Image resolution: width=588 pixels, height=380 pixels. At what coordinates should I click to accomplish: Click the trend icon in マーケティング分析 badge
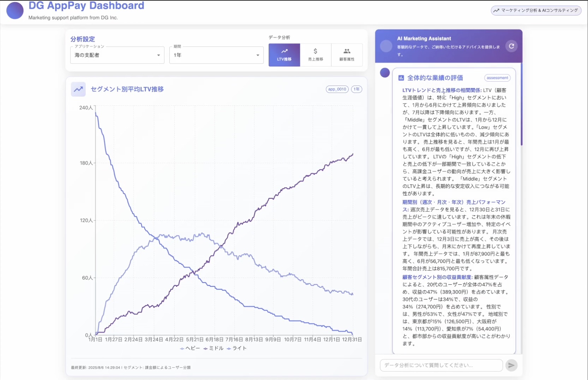click(x=496, y=11)
